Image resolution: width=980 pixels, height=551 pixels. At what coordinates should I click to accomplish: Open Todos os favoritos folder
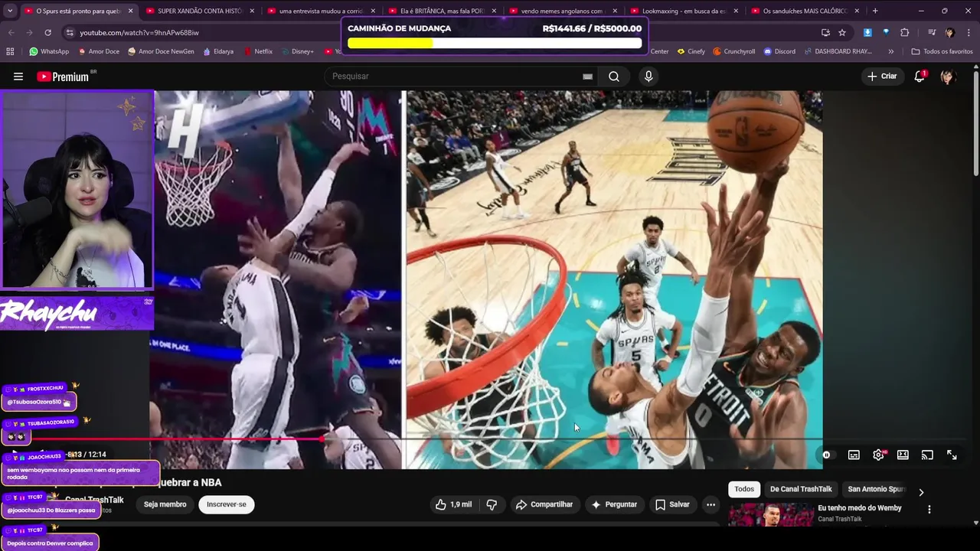coord(942,51)
